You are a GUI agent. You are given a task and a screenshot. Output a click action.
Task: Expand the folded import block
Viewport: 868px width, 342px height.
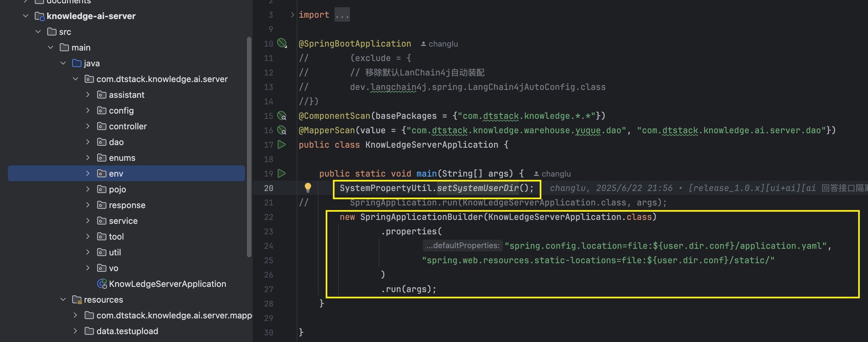pyautogui.click(x=292, y=15)
